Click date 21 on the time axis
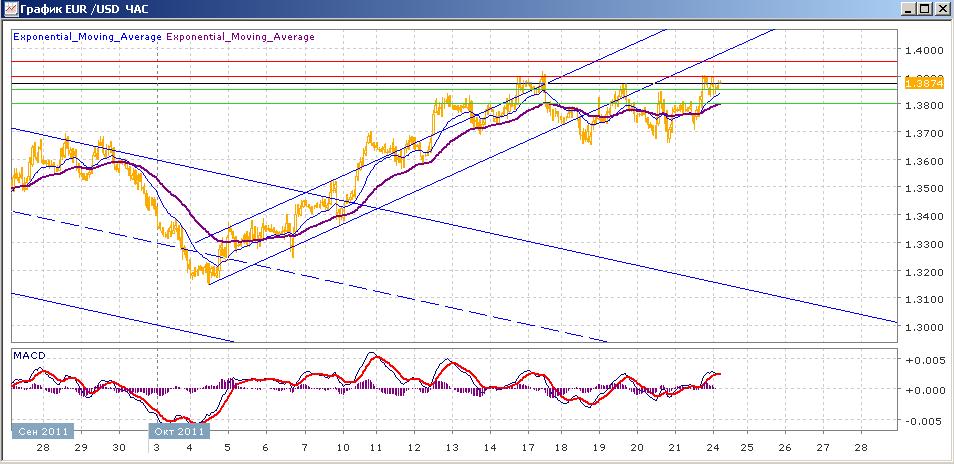 [675, 448]
